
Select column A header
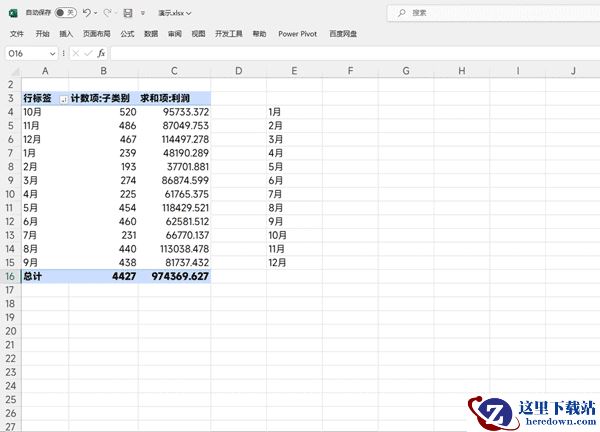pyautogui.click(x=45, y=71)
